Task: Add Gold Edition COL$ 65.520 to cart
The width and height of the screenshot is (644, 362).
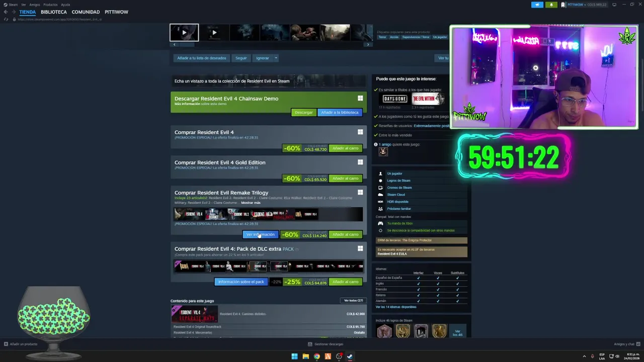Action: pos(346,178)
